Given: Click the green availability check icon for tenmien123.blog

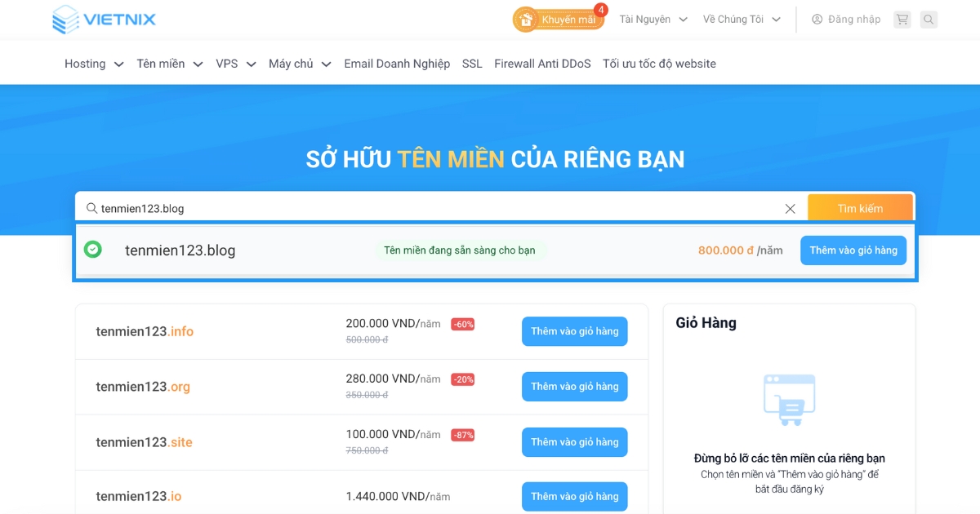Looking at the screenshot, I should click(x=93, y=250).
